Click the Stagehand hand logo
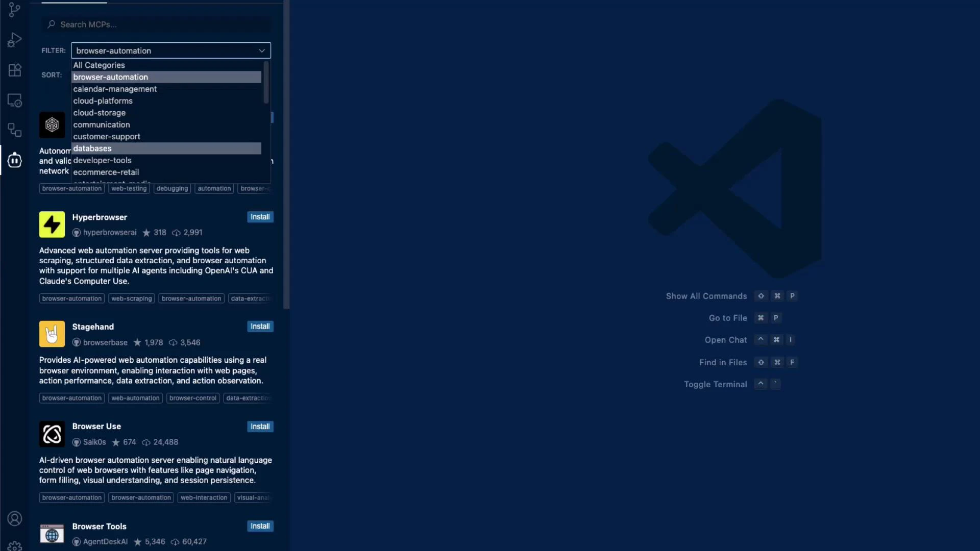 [x=52, y=334]
